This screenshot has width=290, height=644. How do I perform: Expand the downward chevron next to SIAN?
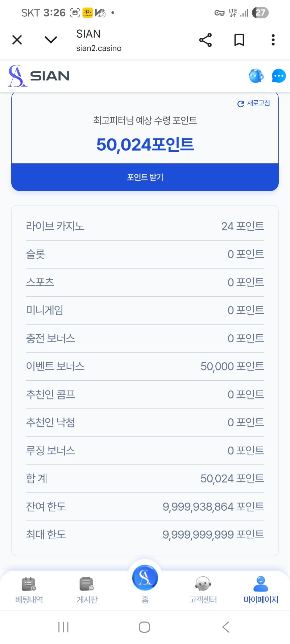pos(51,40)
